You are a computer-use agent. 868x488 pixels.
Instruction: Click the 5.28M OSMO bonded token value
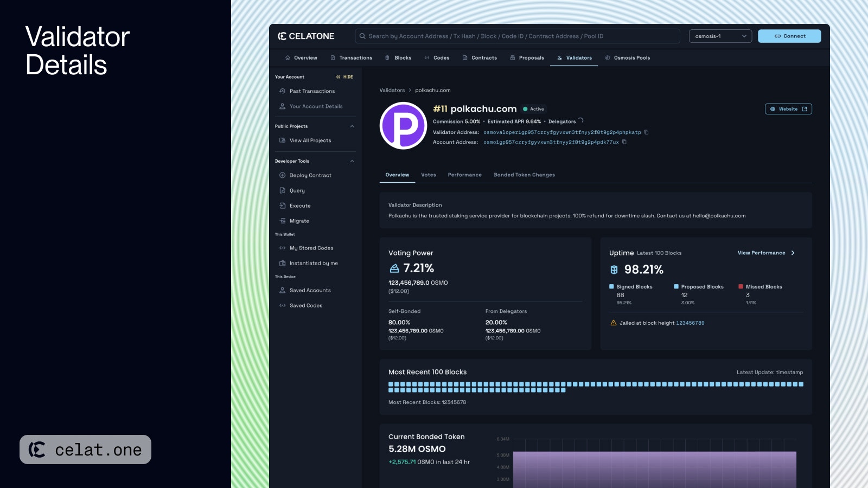[417, 449]
